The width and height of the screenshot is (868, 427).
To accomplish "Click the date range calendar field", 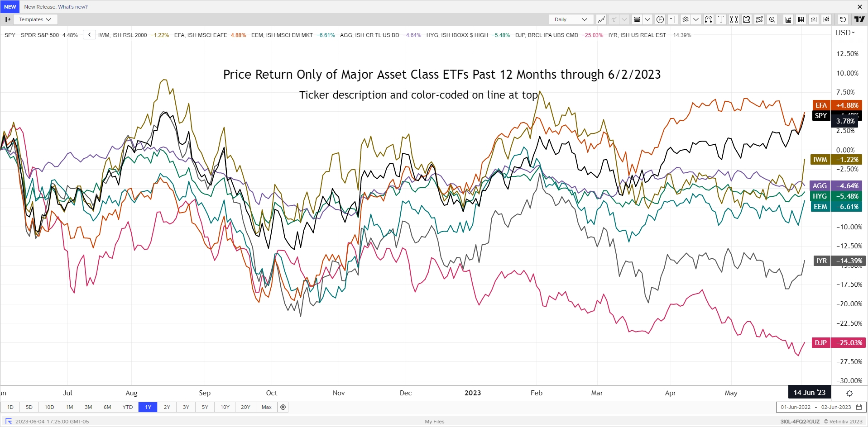I will click(821, 407).
